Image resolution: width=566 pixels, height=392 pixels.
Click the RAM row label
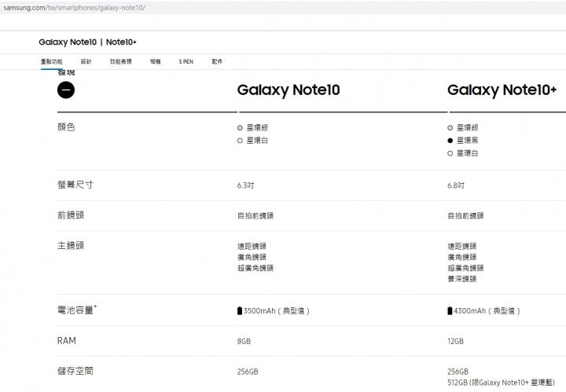tap(66, 341)
